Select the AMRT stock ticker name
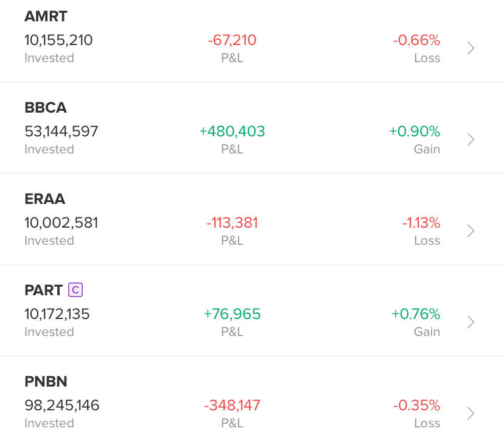Screen dimensions: 504x445 point(46,16)
